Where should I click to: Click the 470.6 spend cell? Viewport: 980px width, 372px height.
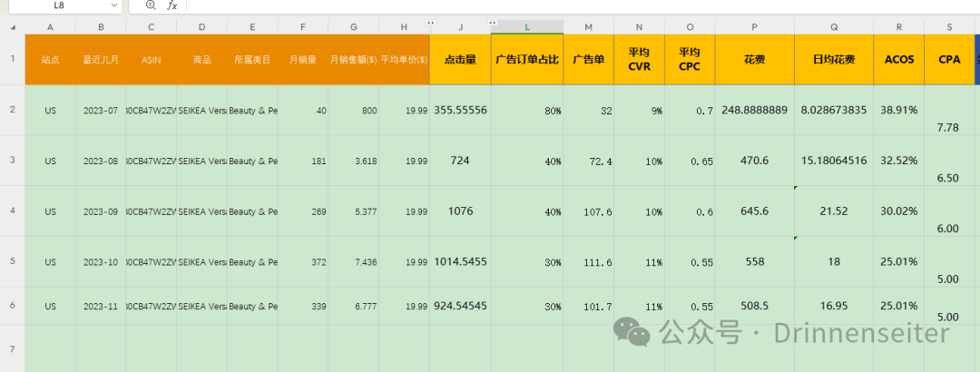(x=755, y=161)
